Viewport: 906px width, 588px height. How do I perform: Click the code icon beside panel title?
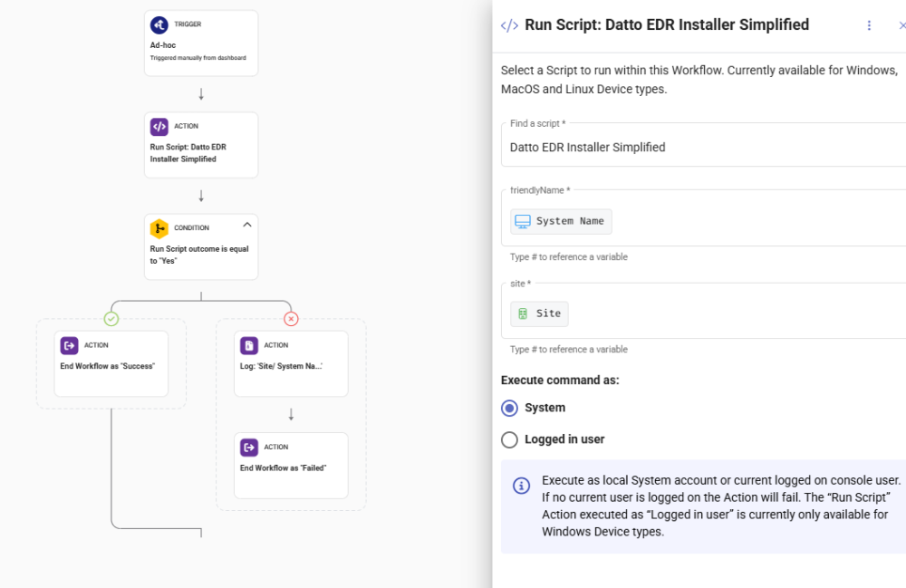click(509, 25)
